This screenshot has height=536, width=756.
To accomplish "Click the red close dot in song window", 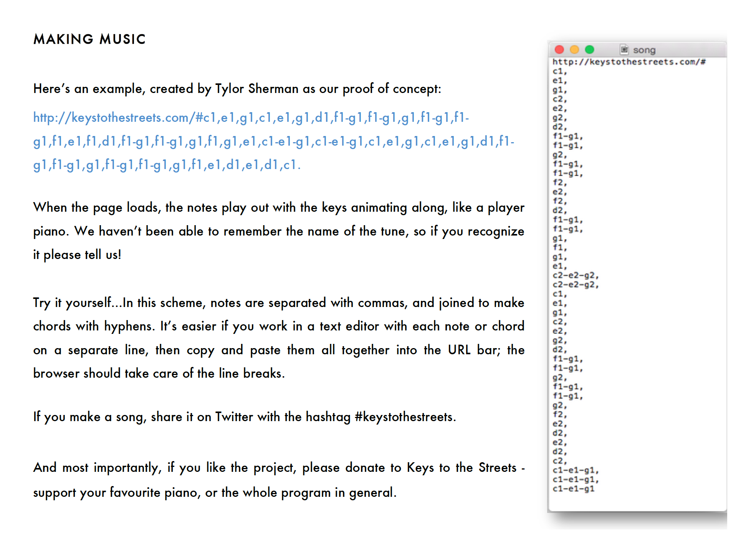I will click(x=559, y=50).
